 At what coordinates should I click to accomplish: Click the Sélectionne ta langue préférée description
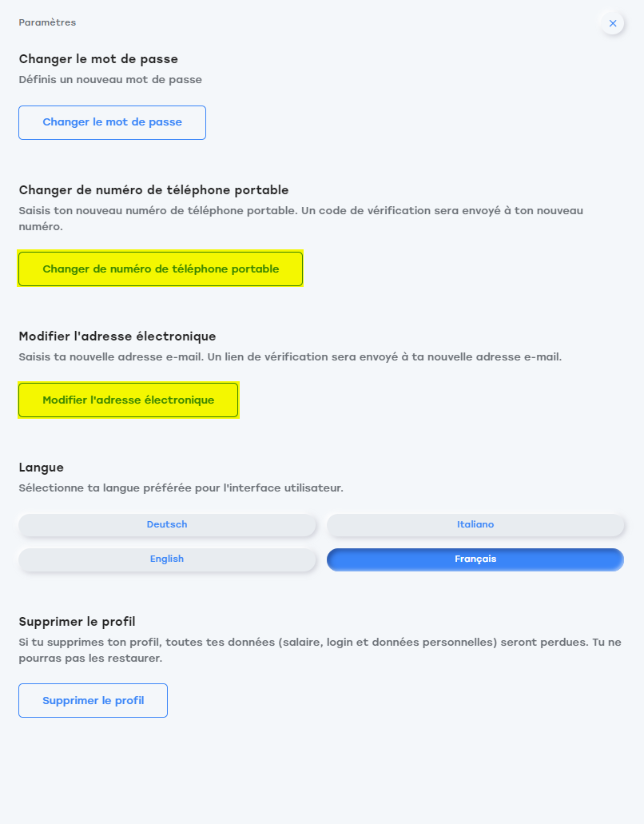click(181, 488)
